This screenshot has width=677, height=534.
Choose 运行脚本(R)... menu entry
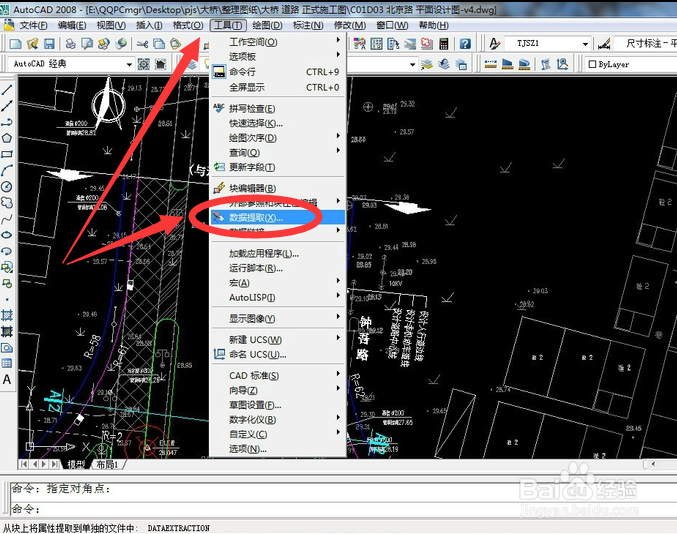(278, 268)
